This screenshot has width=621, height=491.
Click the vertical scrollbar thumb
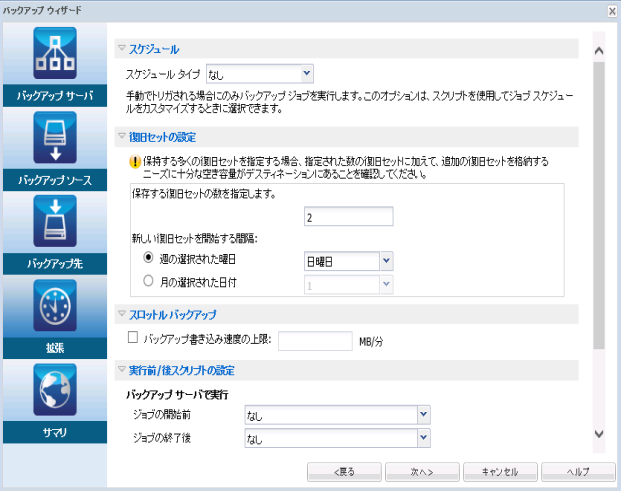pyautogui.click(x=599, y=205)
